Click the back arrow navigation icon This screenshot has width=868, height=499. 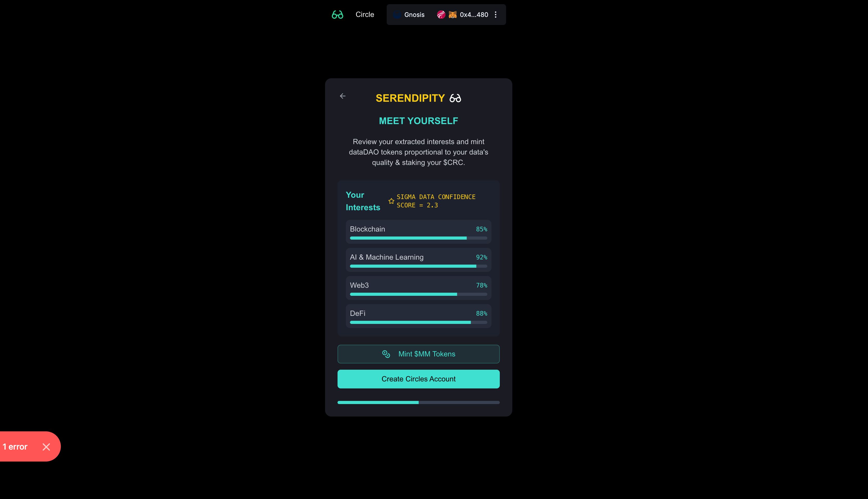pyautogui.click(x=343, y=96)
